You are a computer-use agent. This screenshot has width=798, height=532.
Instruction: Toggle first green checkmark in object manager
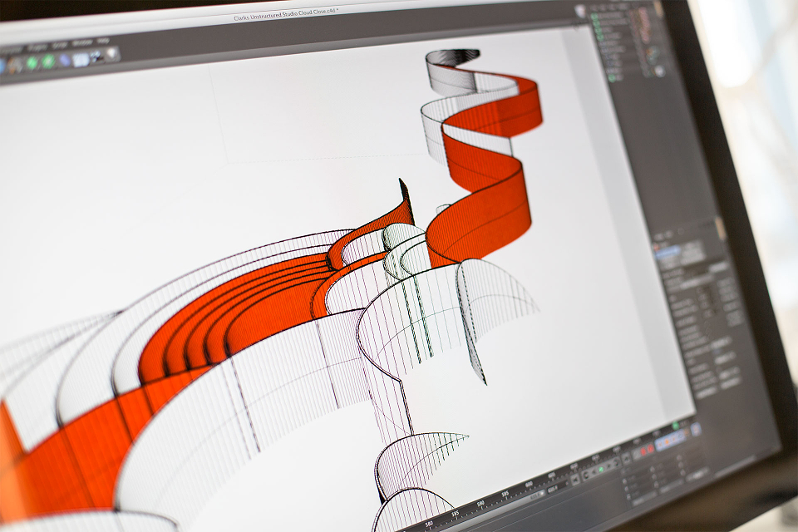[x=594, y=17]
